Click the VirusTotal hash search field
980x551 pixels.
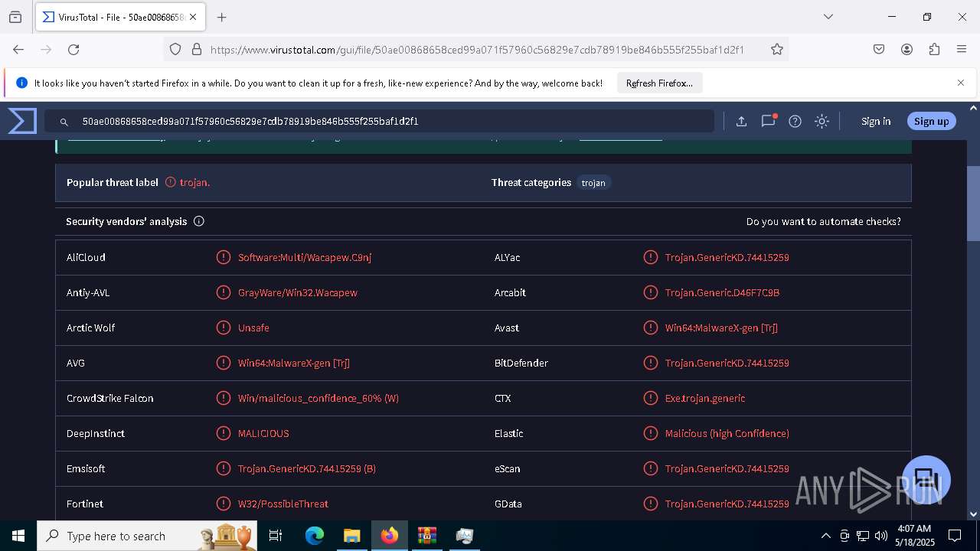pyautogui.click(x=379, y=121)
